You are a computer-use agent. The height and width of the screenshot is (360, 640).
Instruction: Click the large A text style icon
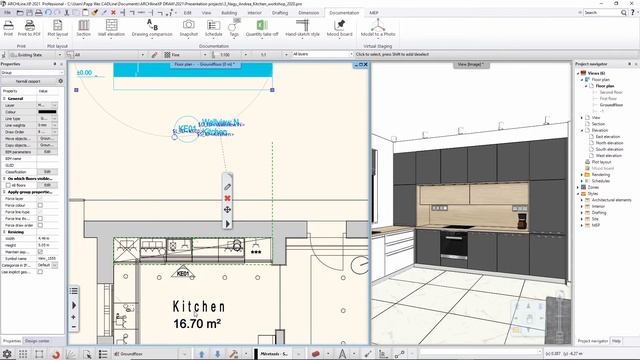(x=342, y=354)
